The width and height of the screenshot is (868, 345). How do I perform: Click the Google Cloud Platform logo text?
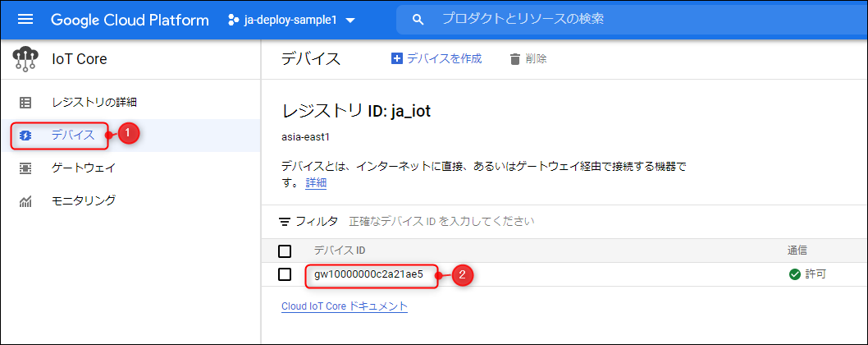pos(130,20)
